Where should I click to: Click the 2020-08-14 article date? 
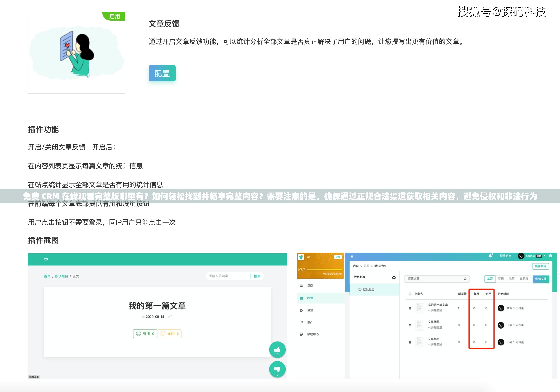coord(155,317)
